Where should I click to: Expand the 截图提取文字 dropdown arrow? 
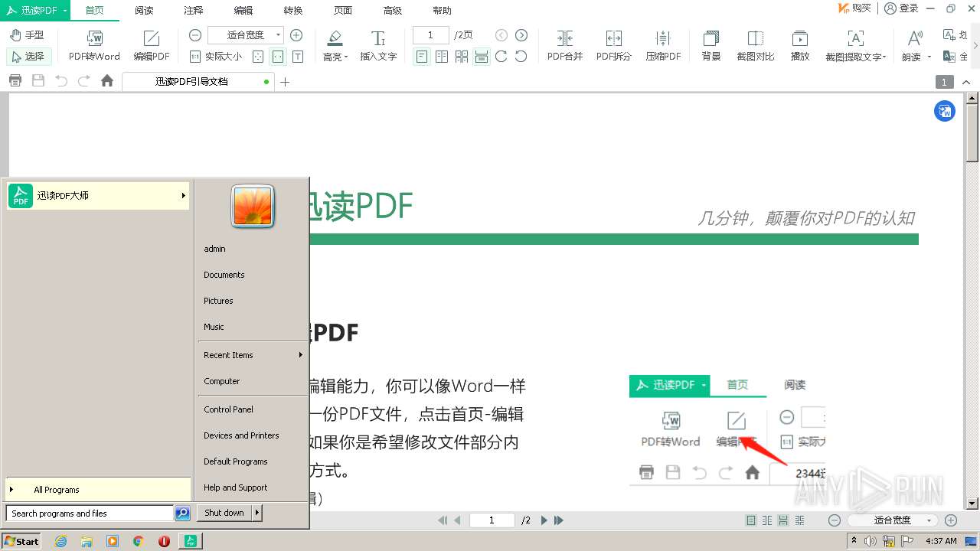click(884, 57)
